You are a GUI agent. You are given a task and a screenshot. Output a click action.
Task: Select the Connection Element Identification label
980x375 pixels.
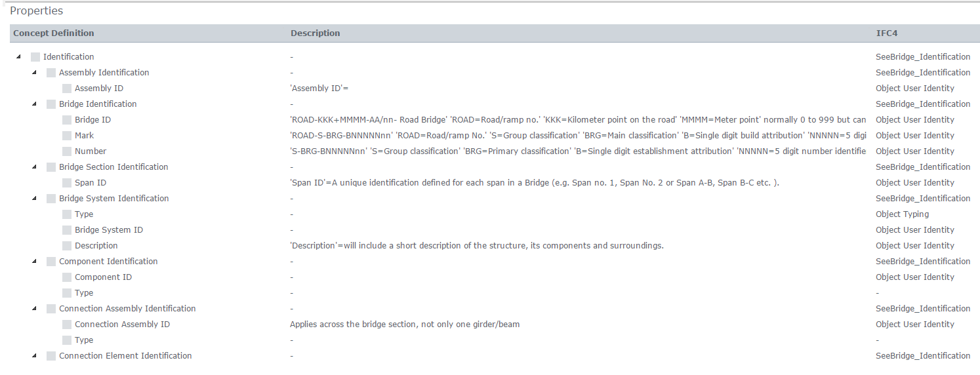coord(125,356)
